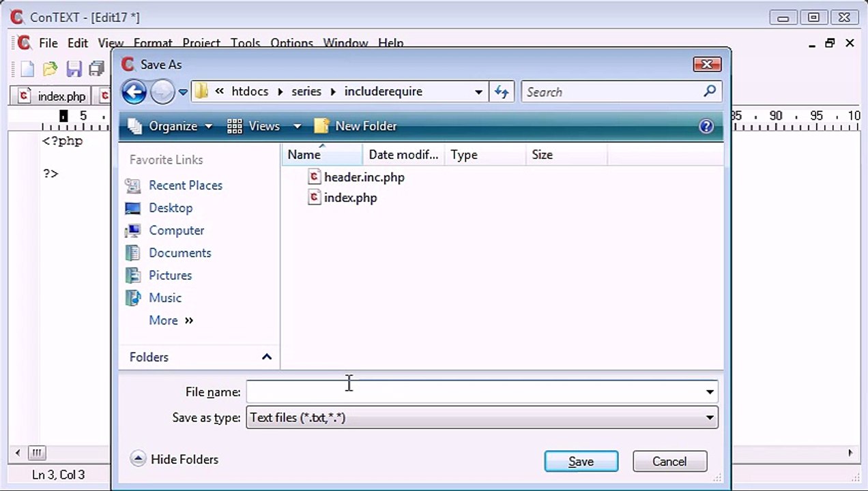The height and width of the screenshot is (491, 868).
Task: Restore the inner document window
Action: tap(830, 43)
